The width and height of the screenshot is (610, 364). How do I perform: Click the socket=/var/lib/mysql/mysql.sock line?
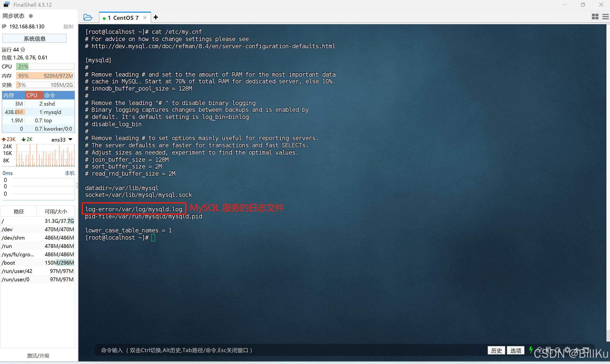(138, 195)
